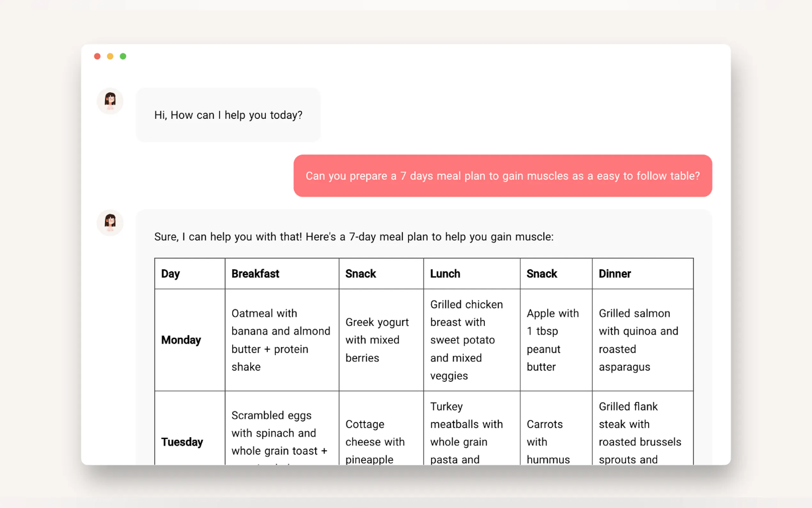Click the Day column header
The height and width of the screenshot is (508, 812).
pos(170,274)
